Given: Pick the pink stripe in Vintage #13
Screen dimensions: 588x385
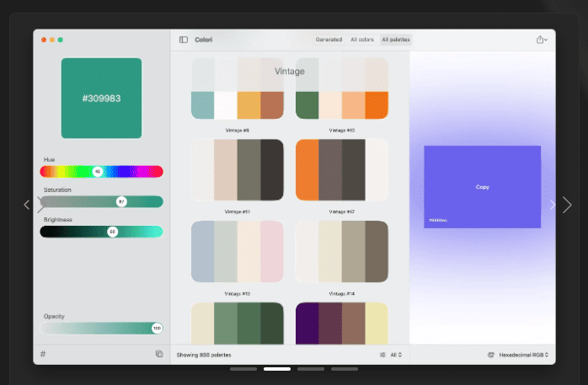Looking at the screenshot, I should pos(272,252).
